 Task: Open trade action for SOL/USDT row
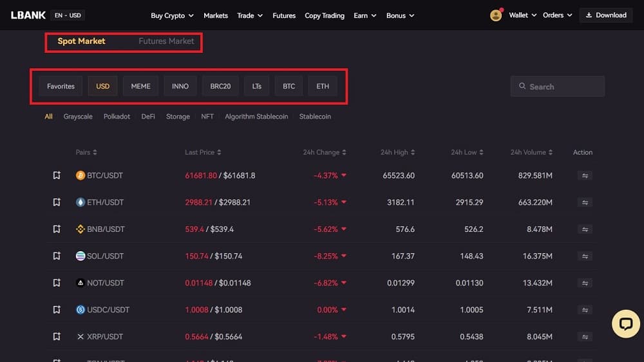coord(585,256)
